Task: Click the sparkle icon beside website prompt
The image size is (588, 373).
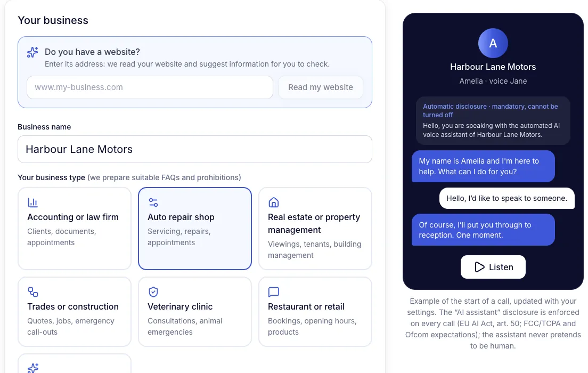Action: (32, 52)
